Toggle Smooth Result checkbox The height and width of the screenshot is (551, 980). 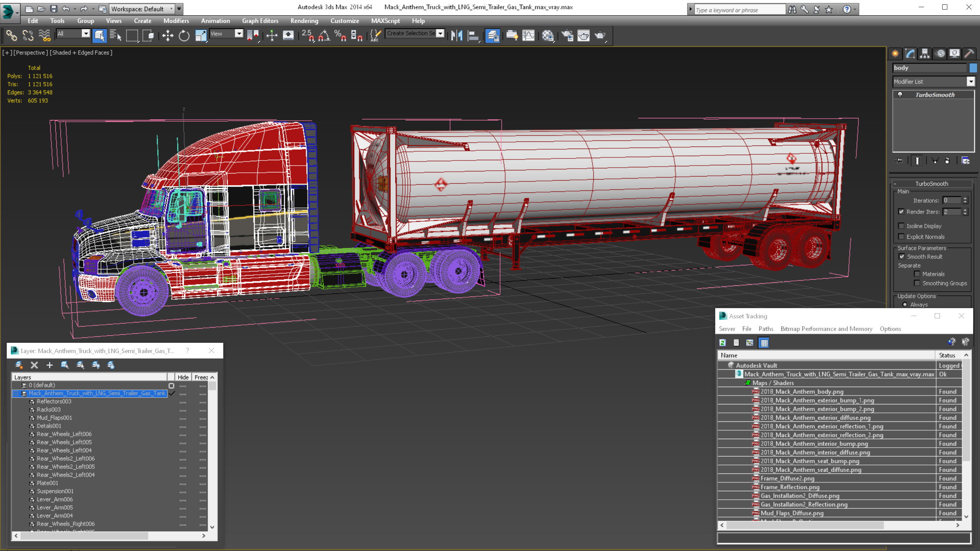click(902, 256)
